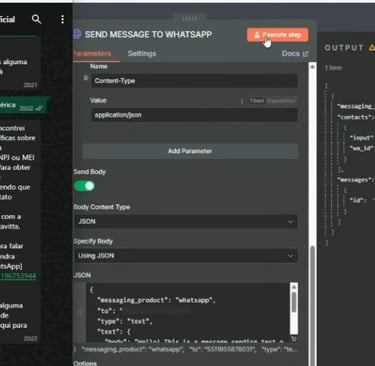The image size is (375, 366).
Task: Click the scroll-up arrow of the parameters scrollbar
Action: [x=312, y=67]
